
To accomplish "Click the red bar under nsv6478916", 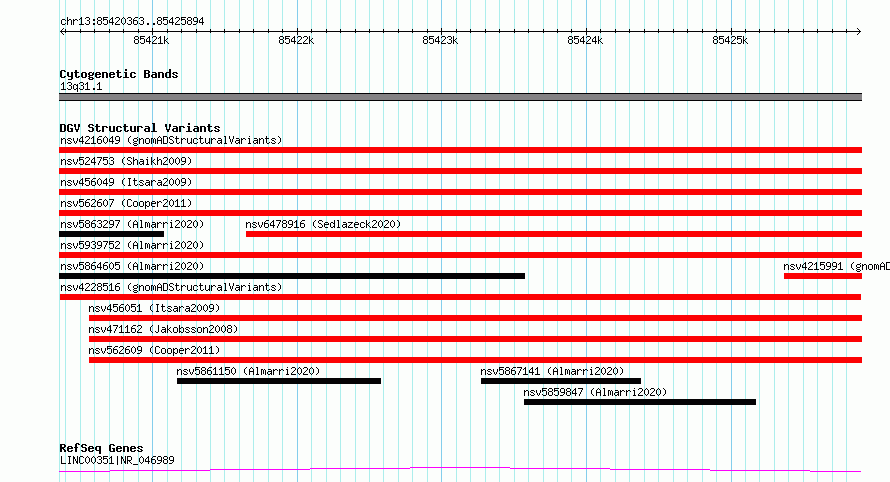I will tap(554, 234).
